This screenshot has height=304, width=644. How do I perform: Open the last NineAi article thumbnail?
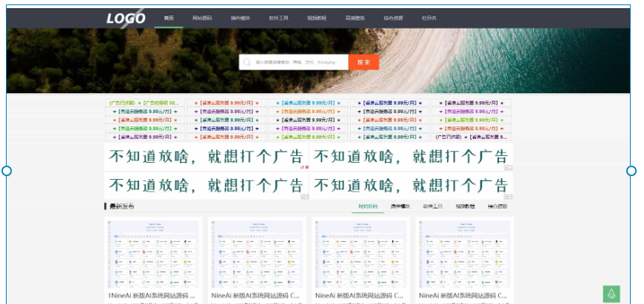[465, 251]
